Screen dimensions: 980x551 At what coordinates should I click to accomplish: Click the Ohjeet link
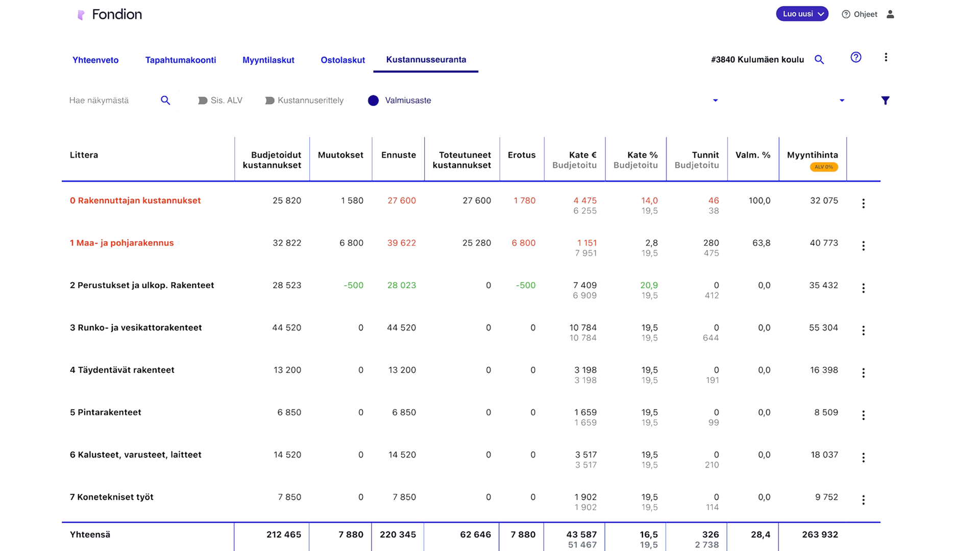[866, 14]
